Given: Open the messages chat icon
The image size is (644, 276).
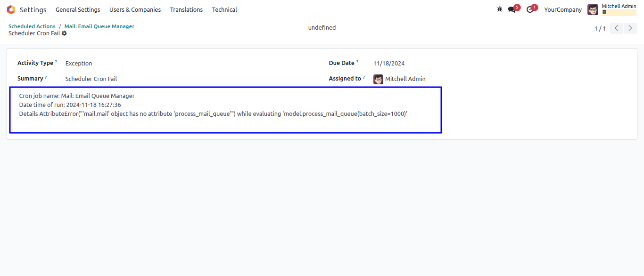Looking at the screenshot, I should click(512, 9).
